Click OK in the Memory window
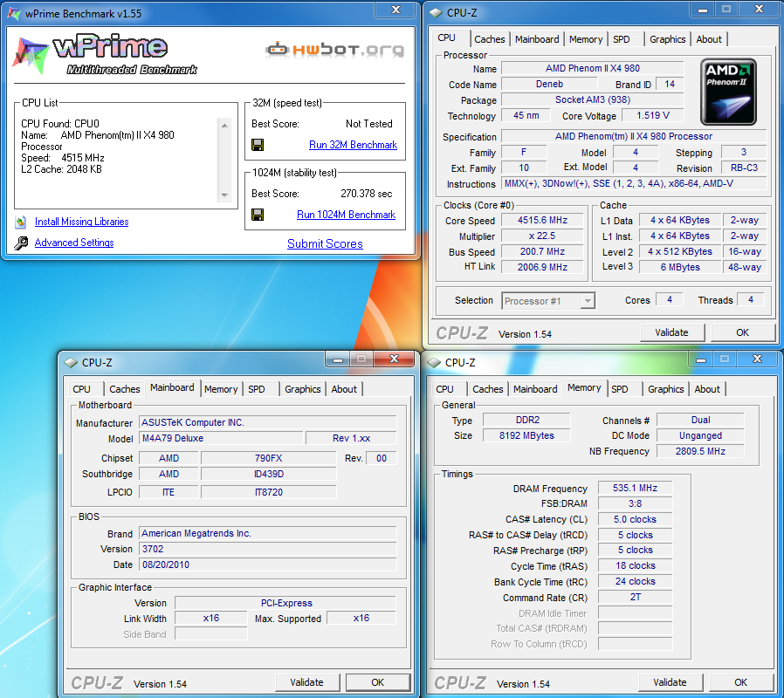784x698 pixels. coord(740,682)
